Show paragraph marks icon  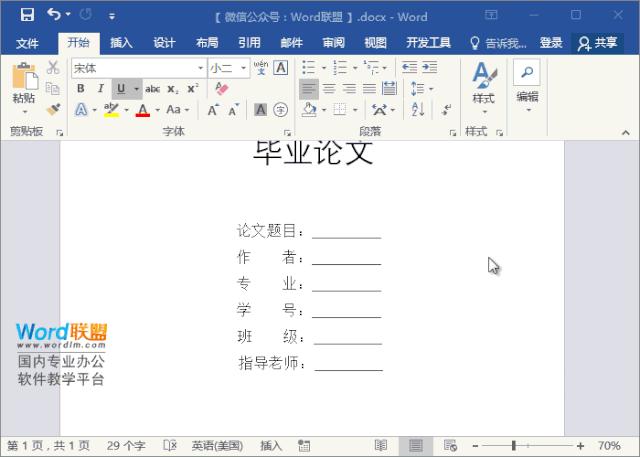click(x=447, y=109)
